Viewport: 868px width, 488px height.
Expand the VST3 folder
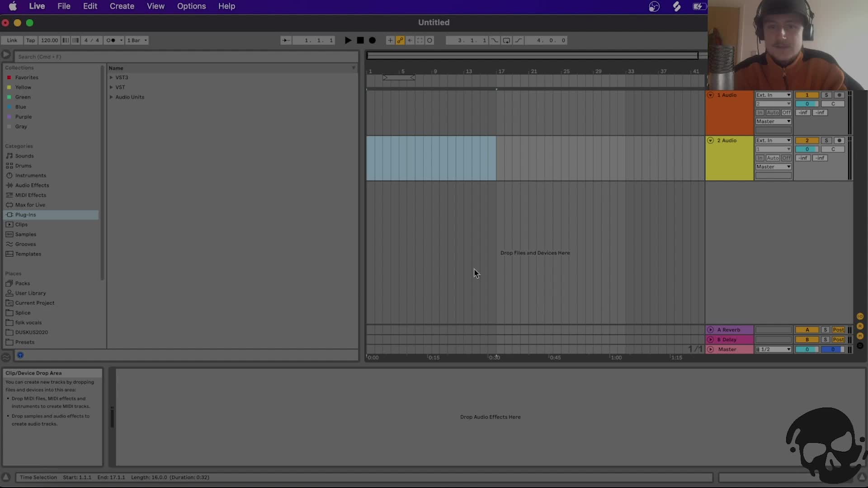pyautogui.click(x=111, y=77)
